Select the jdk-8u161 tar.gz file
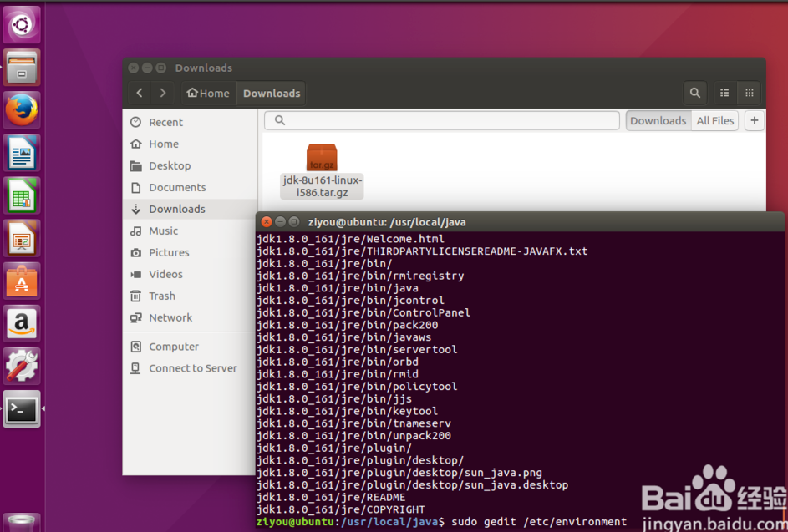 322,159
